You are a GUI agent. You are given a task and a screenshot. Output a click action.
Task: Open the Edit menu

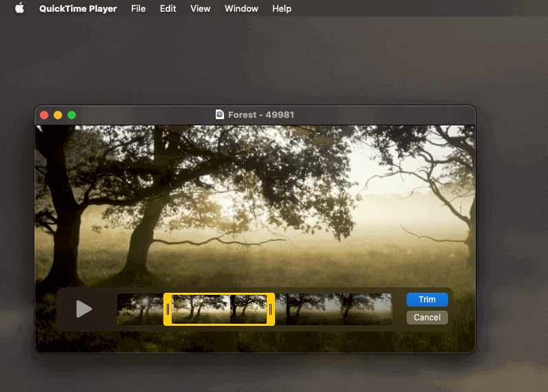[168, 8]
